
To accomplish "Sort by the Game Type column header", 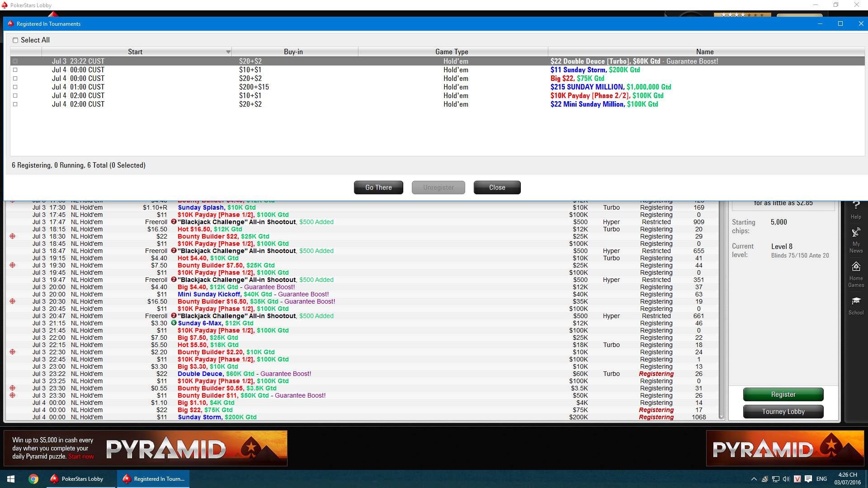I will click(x=452, y=52).
